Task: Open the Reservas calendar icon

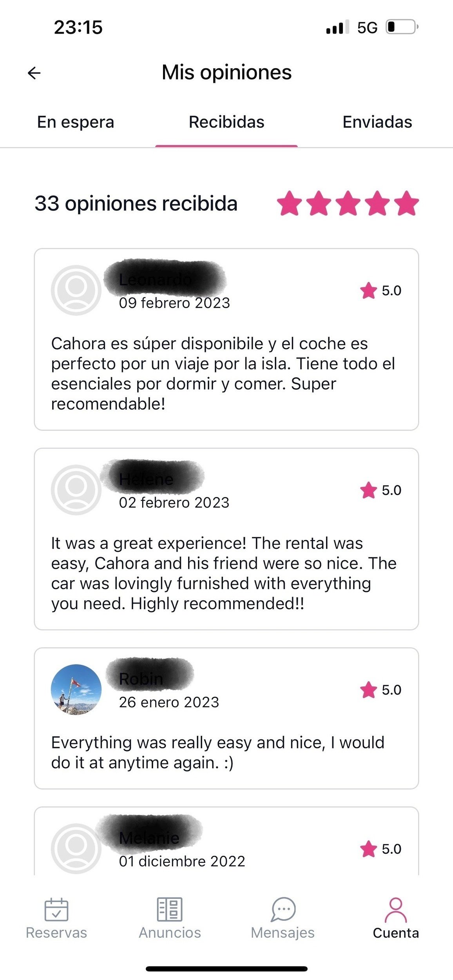Action: click(x=56, y=909)
